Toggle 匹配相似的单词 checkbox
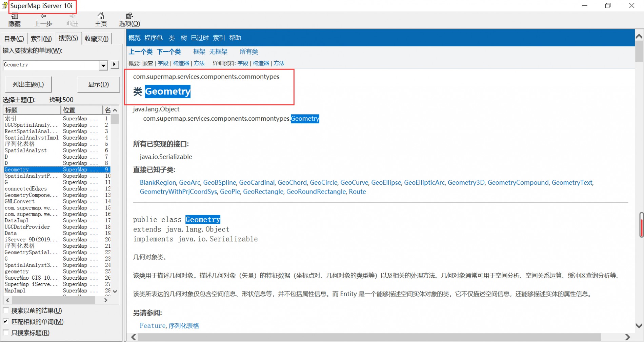 click(x=6, y=322)
